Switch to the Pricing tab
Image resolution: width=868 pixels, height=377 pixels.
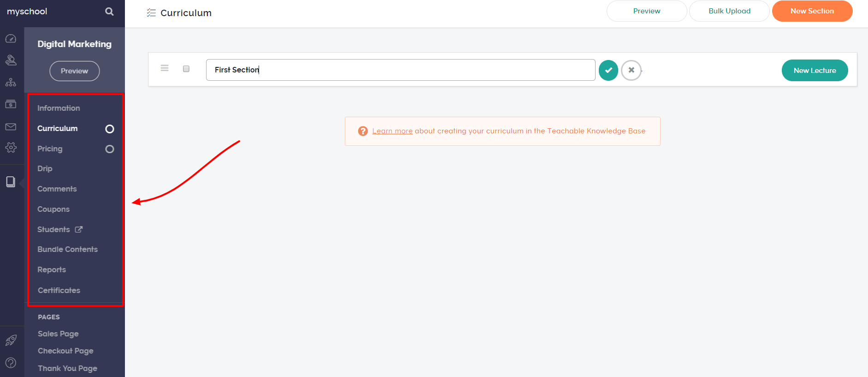pos(49,149)
